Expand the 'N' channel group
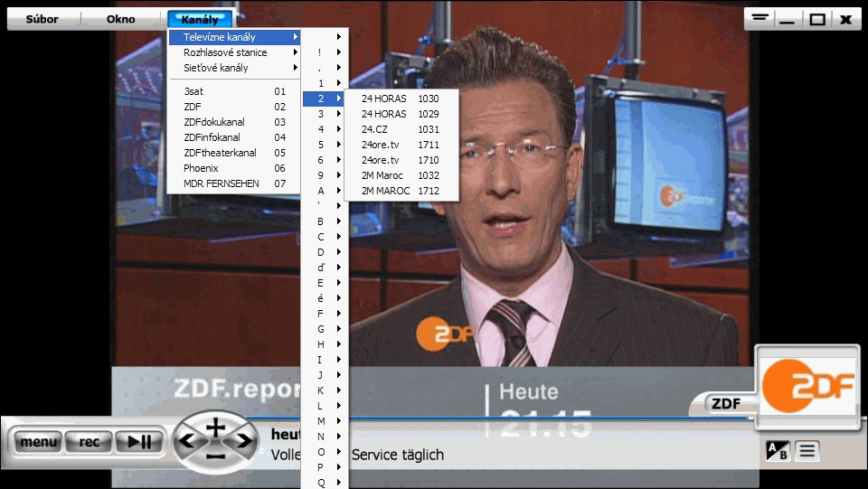 pyautogui.click(x=325, y=437)
